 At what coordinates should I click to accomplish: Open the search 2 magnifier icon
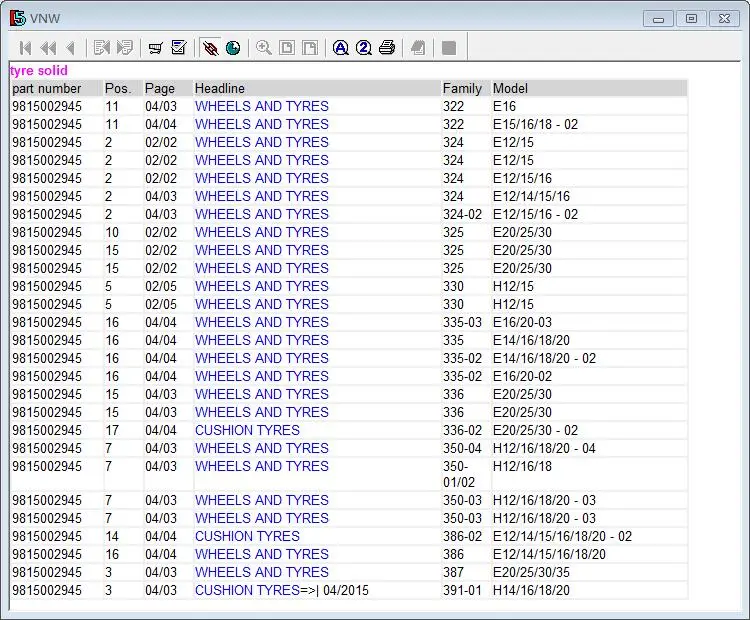coord(364,48)
